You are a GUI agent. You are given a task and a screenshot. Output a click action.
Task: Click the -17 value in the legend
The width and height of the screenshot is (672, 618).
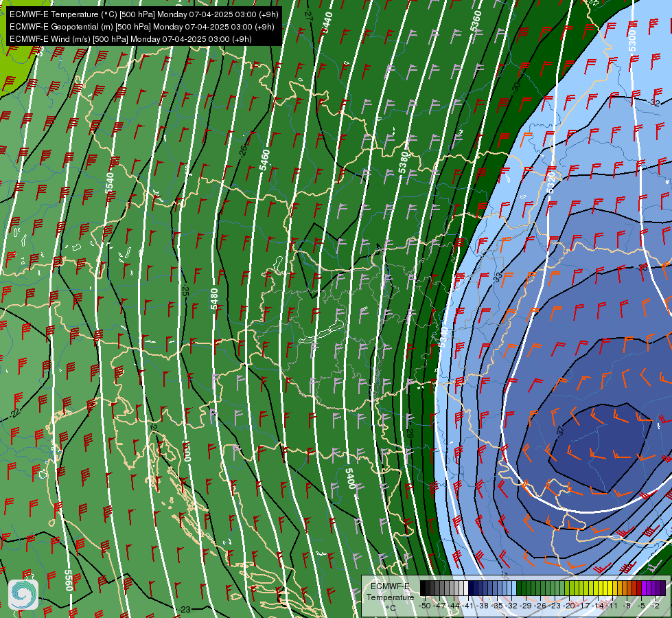[x=583, y=606]
